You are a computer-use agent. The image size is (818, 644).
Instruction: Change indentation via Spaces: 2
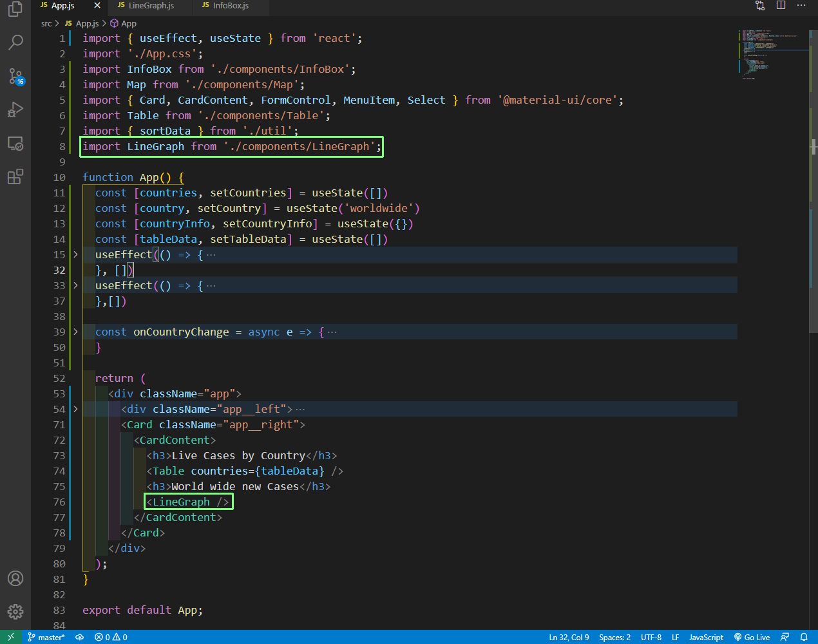pos(614,637)
